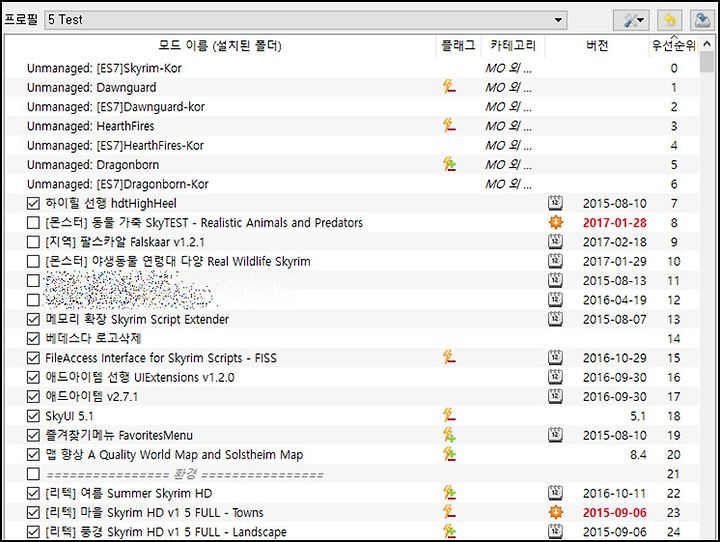Uncheck the 베데스다 로고삭제 mod
Viewport: 720px width, 542px height.
coord(33,339)
